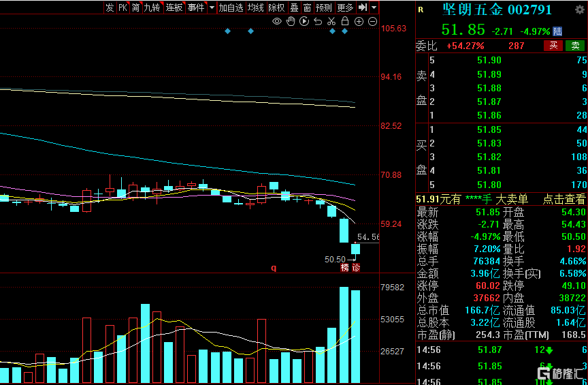Click the 发 toolbar button

(x=110, y=7)
